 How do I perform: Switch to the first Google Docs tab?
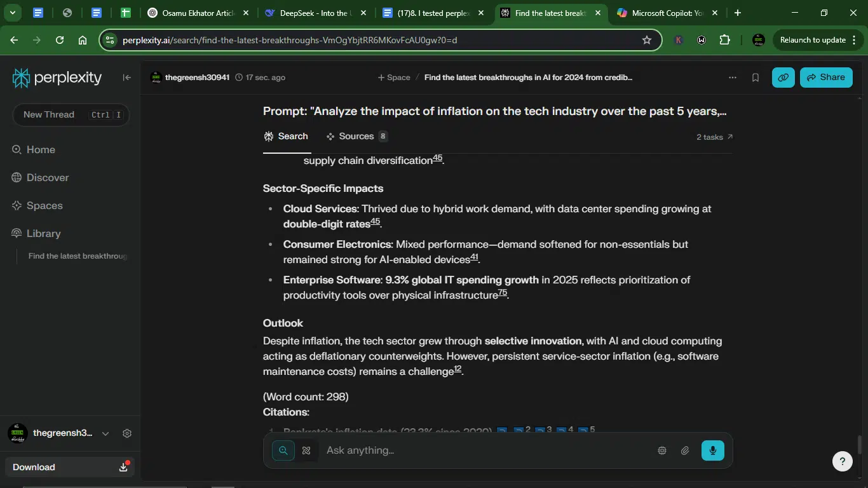(38, 13)
